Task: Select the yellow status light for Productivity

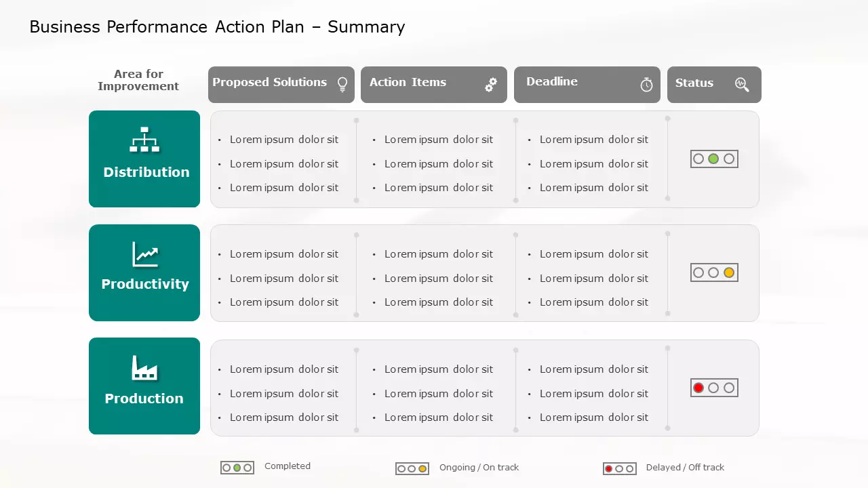Action: pos(729,272)
